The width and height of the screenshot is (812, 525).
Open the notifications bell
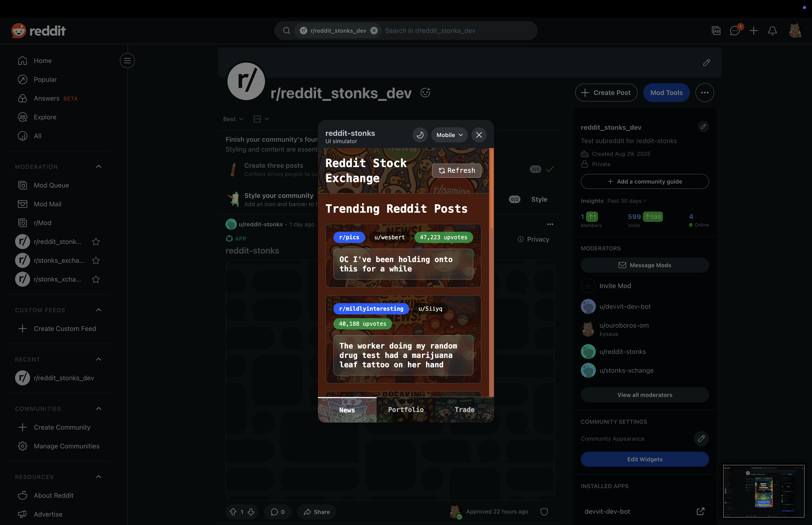[x=772, y=31]
